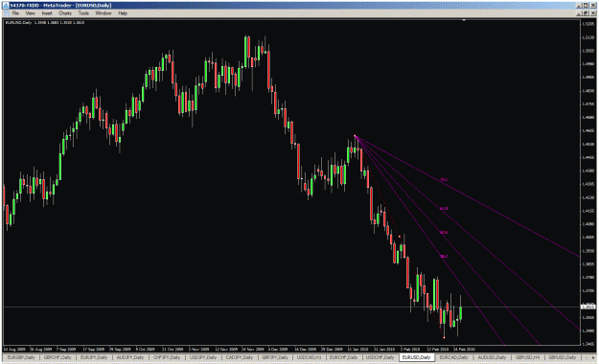Switch to the USDCAD,H1 chart tab
The image size is (599, 364).
pos(309,357)
